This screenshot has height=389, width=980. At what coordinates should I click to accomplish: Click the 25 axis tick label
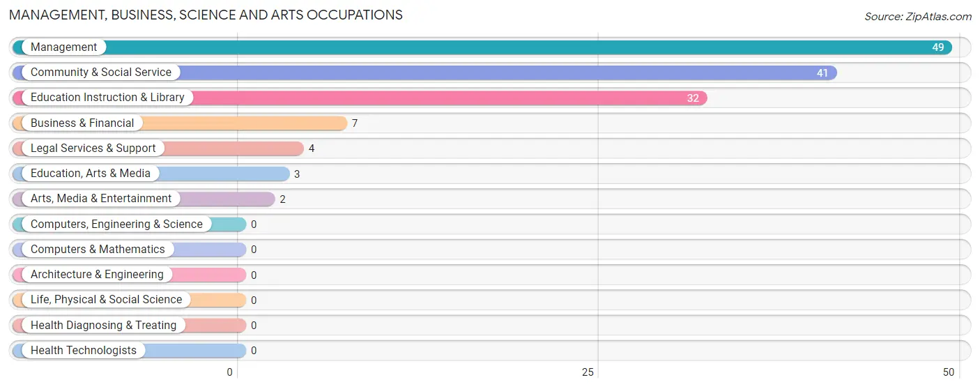pos(588,372)
